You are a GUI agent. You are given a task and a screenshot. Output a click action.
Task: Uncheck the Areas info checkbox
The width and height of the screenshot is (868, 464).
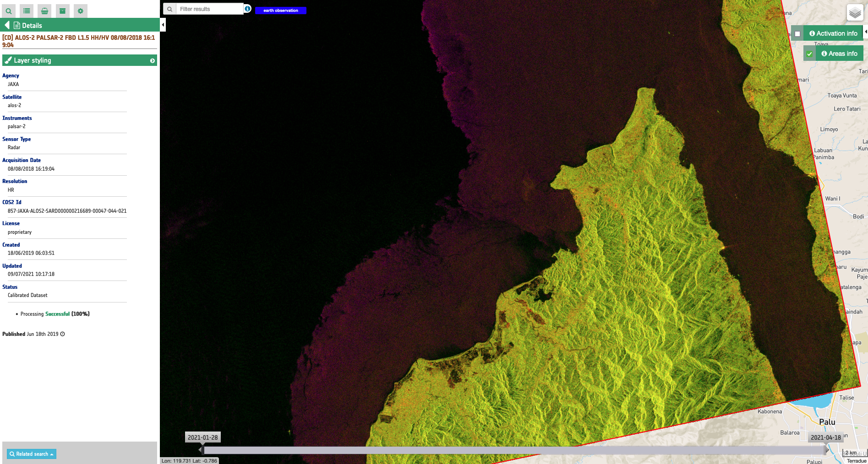click(x=809, y=54)
